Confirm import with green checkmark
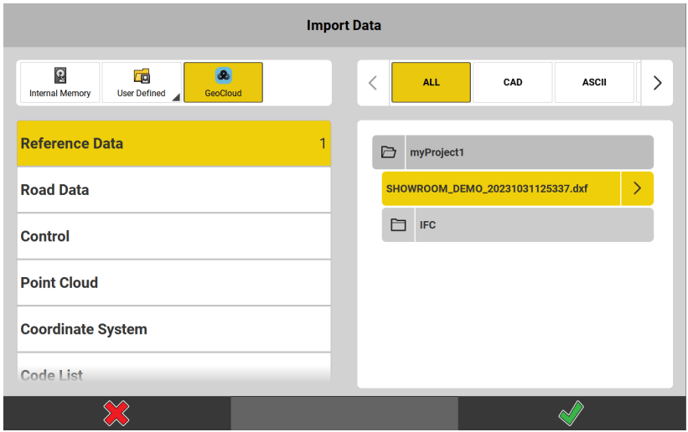The image size is (688, 432). coord(571,413)
